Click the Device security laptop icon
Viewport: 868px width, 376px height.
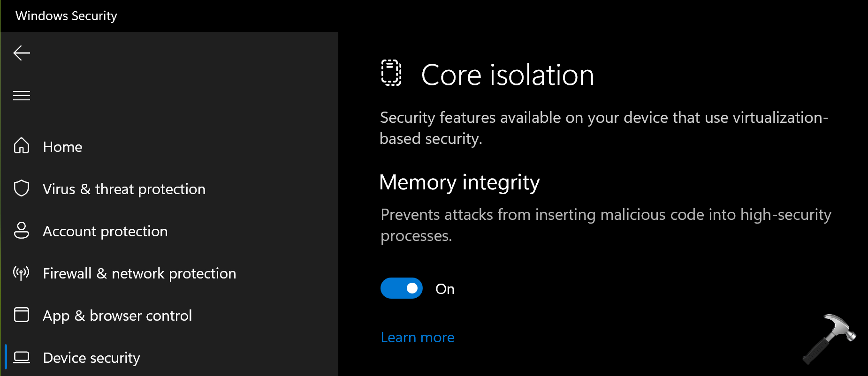22,357
